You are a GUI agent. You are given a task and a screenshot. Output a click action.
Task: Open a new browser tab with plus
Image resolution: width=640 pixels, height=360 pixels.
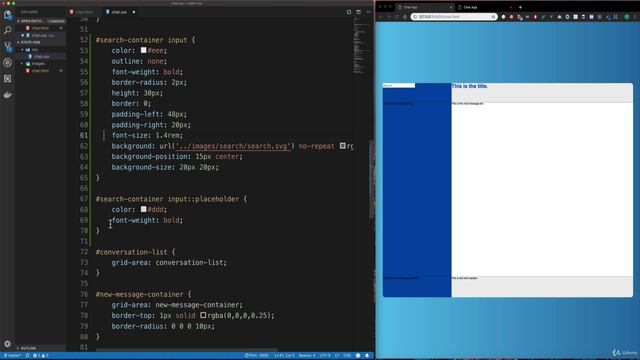(520, 7)
